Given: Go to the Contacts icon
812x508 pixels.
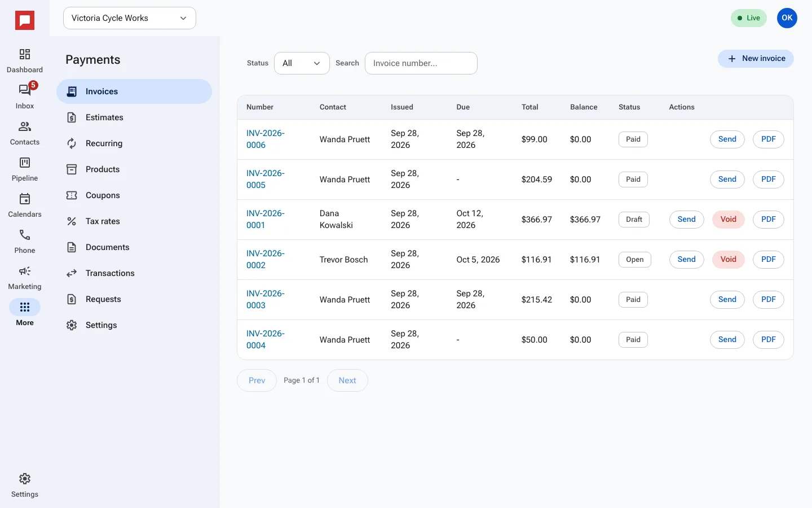Looking at the screenshot, I should pos(25,126).
